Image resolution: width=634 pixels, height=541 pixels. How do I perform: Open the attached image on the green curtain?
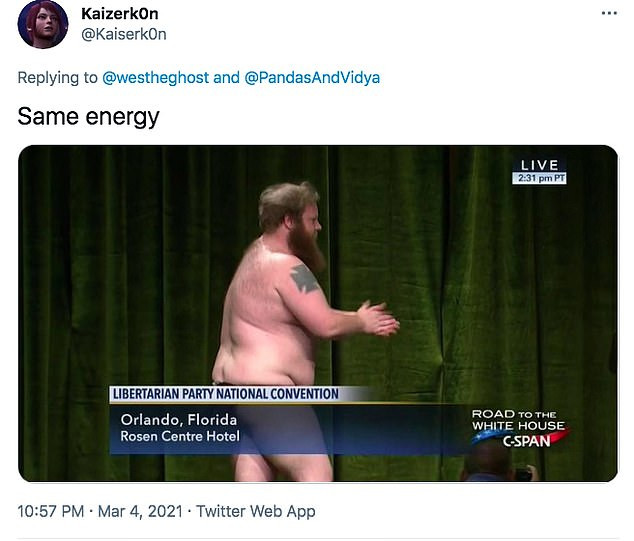pos(318,313)
